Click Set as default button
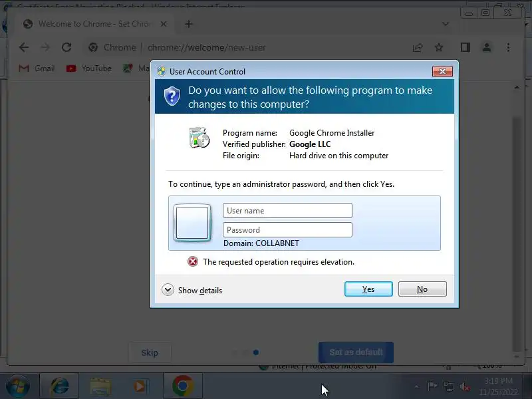Screen dimensions: 532x399 pyautogui.click(x=356, y=352)
